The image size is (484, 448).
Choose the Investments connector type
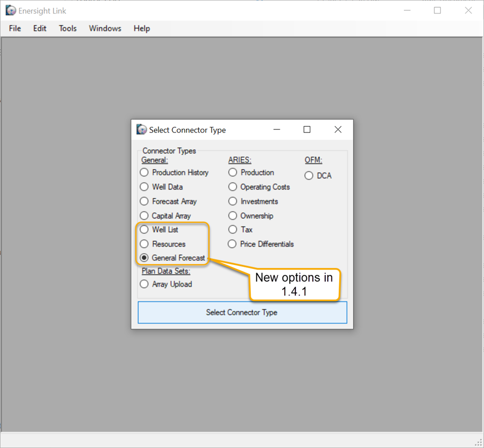pyautogui.click(x=232, y=201)
